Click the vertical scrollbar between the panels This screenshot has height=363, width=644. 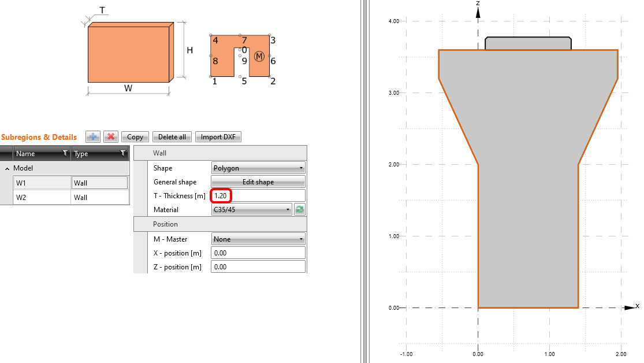(365, 181)
